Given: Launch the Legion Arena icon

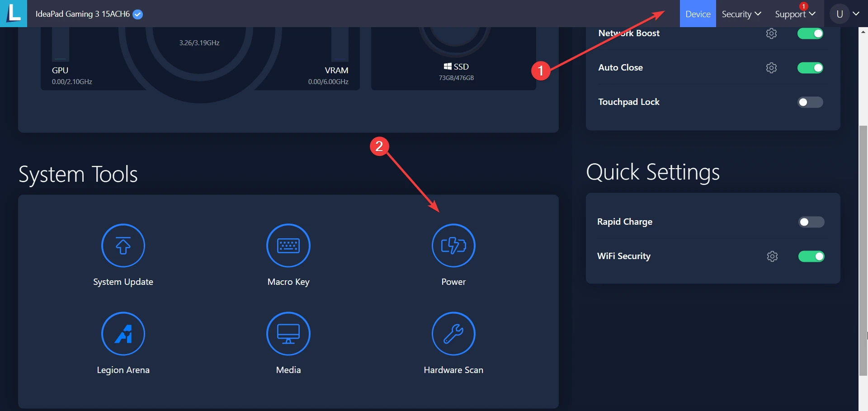Looking at the screenshot, I should coord(123,334).
